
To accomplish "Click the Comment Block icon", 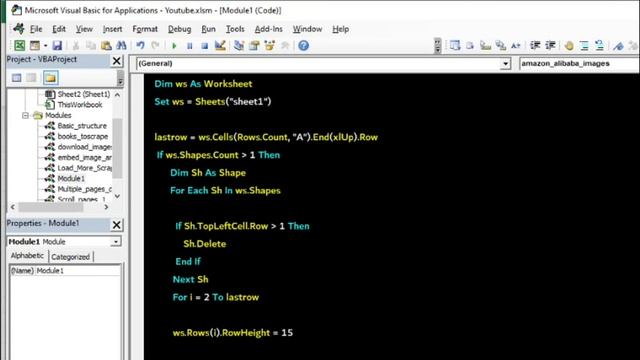I will (x=584, y=45).
